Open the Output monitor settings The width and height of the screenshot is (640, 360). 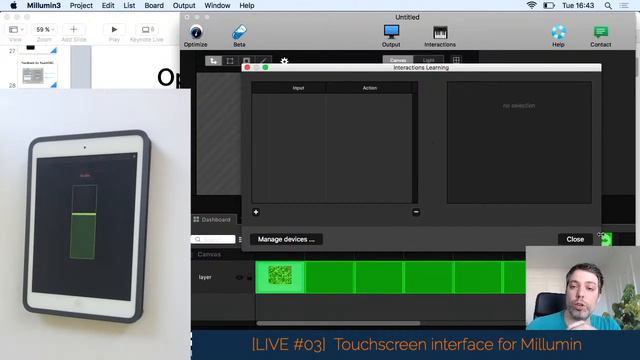pos(391,35)
